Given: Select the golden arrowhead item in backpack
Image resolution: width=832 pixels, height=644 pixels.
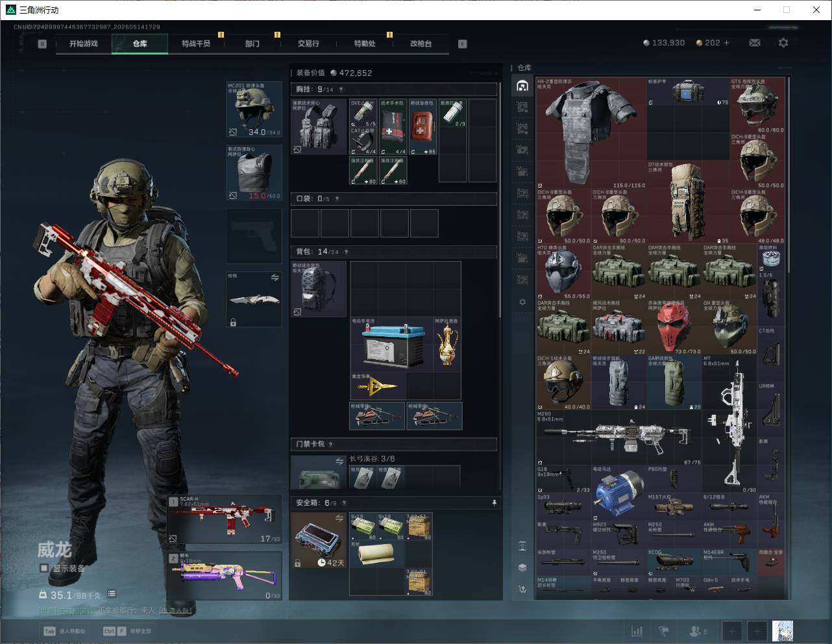Looking at the screenshot, I should point(378,386).
